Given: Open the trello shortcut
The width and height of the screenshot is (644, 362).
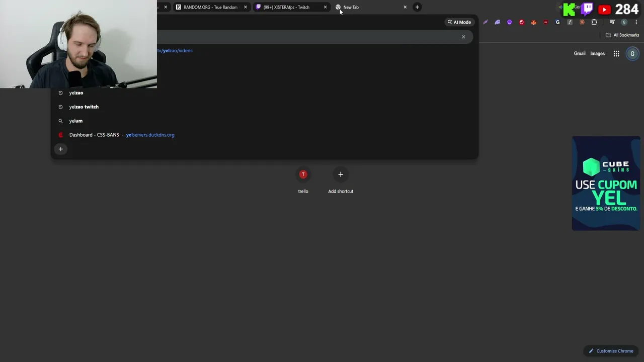Looking at the screenshot, I should 303,180.
